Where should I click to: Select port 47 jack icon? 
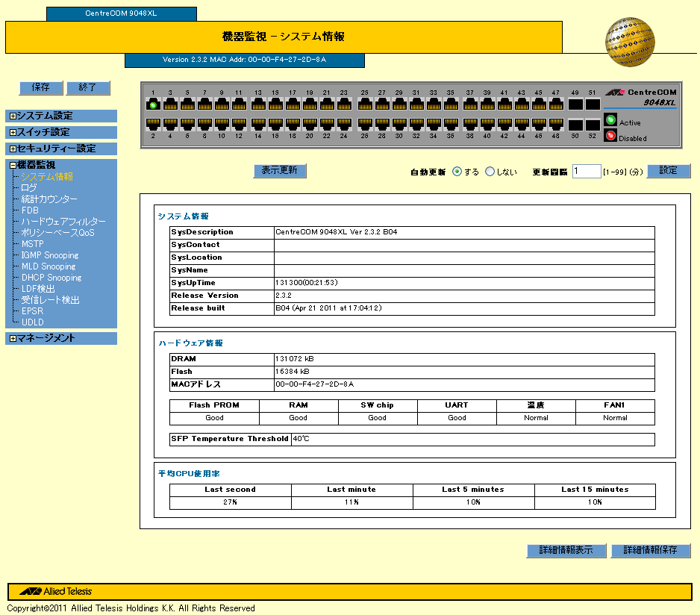tap(555, 104)
